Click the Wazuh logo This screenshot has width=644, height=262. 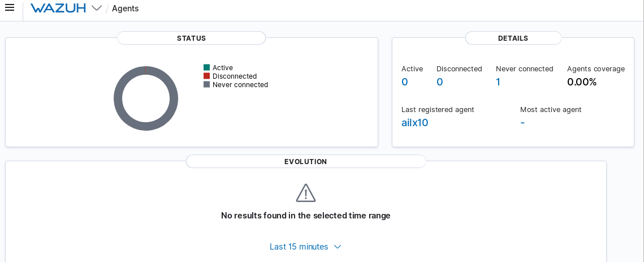coord(58,8)
